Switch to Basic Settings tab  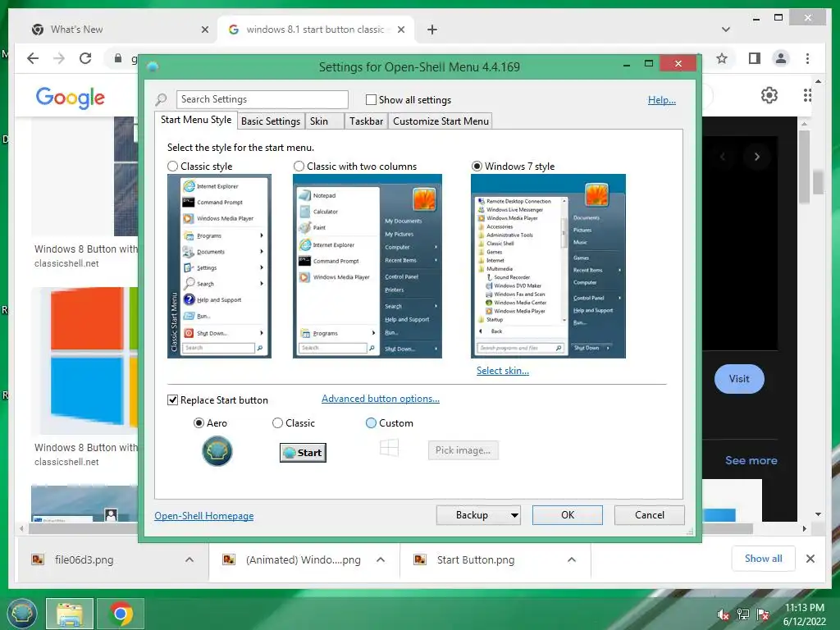pos(271,121)
